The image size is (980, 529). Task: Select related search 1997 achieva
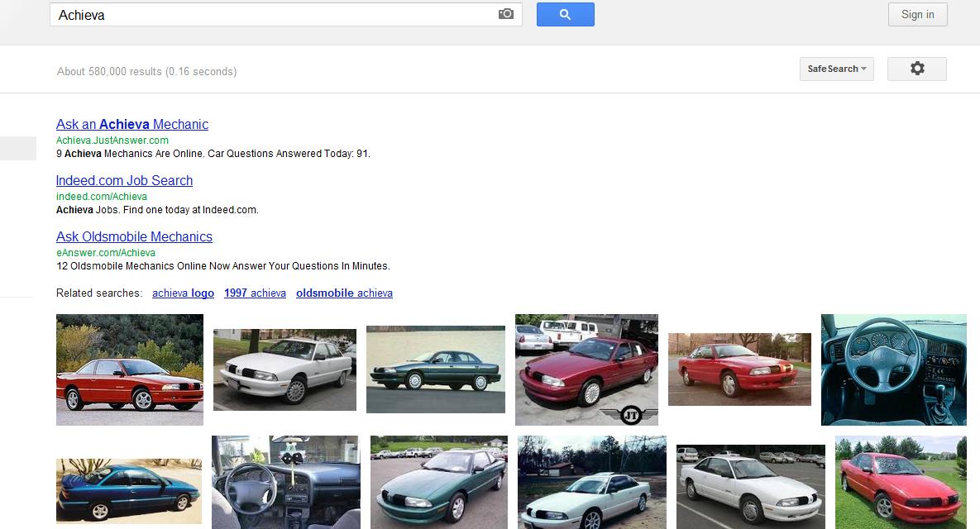[x=255, y=293]
